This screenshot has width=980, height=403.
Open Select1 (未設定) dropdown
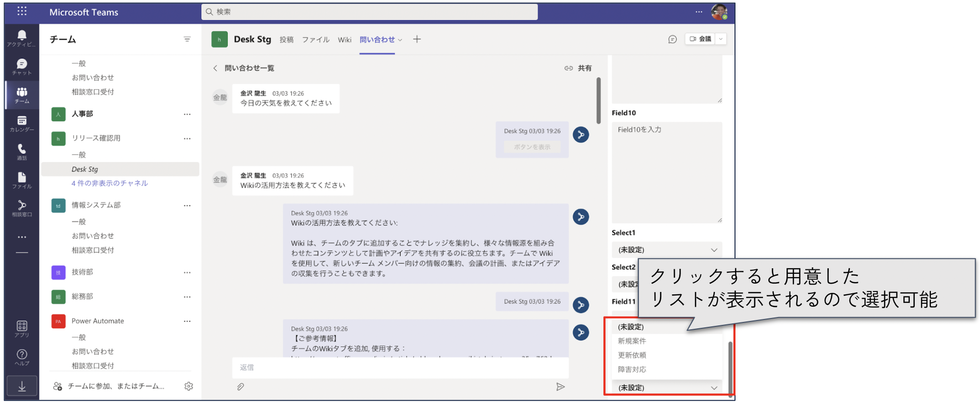(667, 250)
